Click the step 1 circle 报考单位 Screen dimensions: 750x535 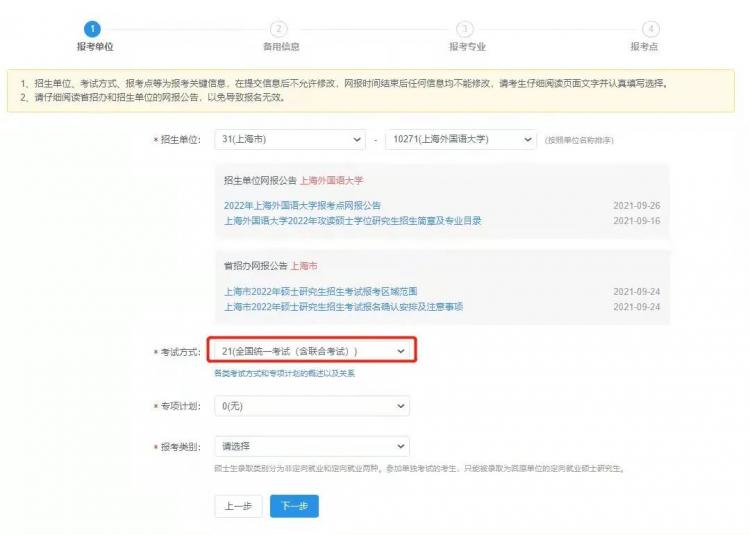tap(92, 29)
